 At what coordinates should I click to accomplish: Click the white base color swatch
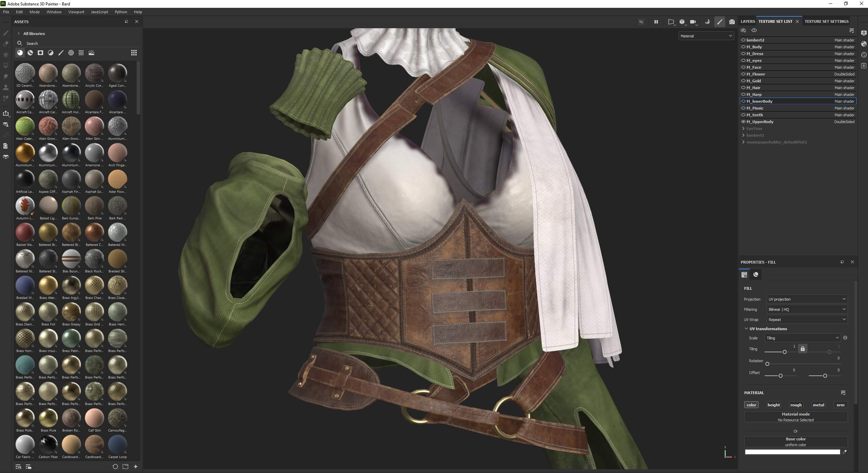point(792,452)
